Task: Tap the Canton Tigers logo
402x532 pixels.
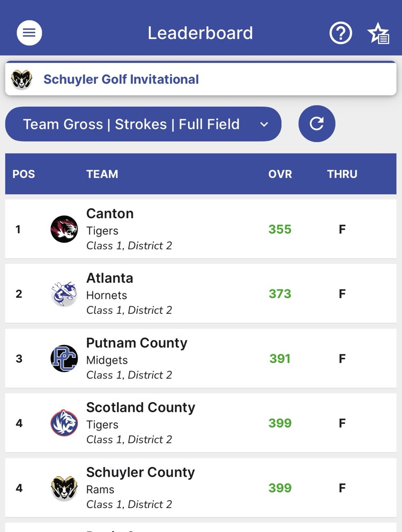Action: (64, 230)
